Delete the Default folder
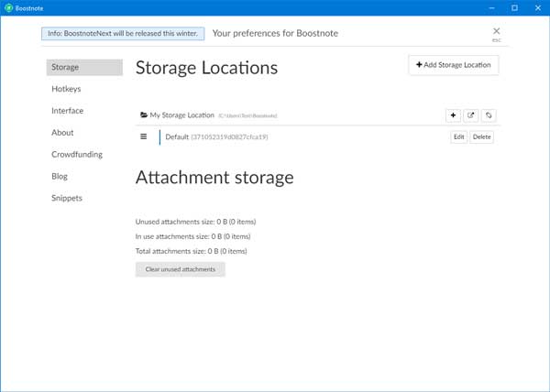Viewport: 550px width, 392px height. [482, 137]
